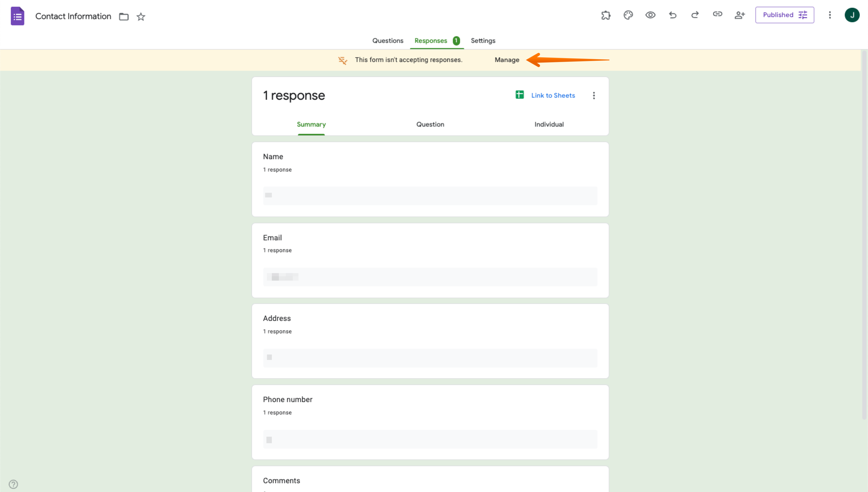This screenshot has width=868, height=492.
Task: Open the Link to Sheets spreadsheet icon
Action: coord(519,95)
